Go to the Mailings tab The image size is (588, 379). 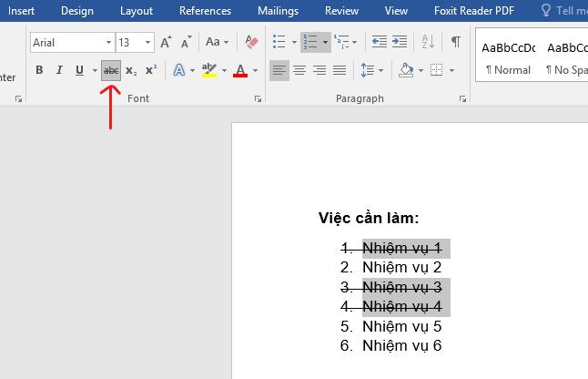[278, 11]
